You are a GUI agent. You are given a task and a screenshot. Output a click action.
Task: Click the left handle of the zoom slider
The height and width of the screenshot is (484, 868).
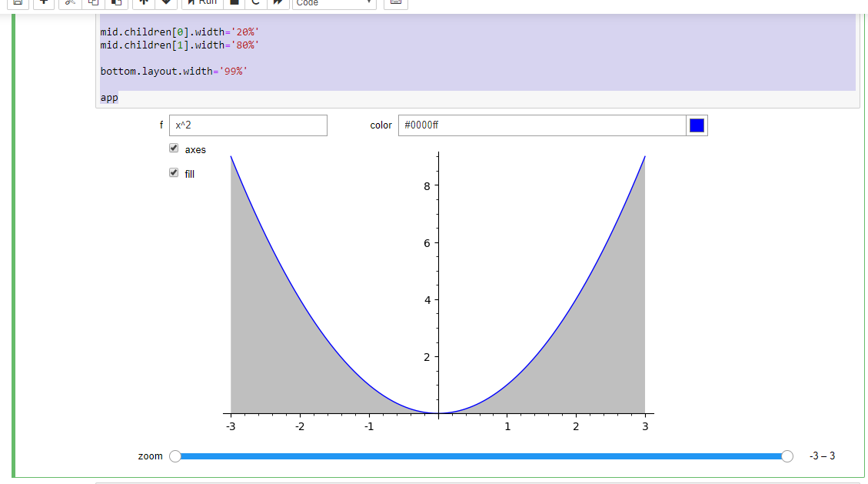tap(175, 456)
